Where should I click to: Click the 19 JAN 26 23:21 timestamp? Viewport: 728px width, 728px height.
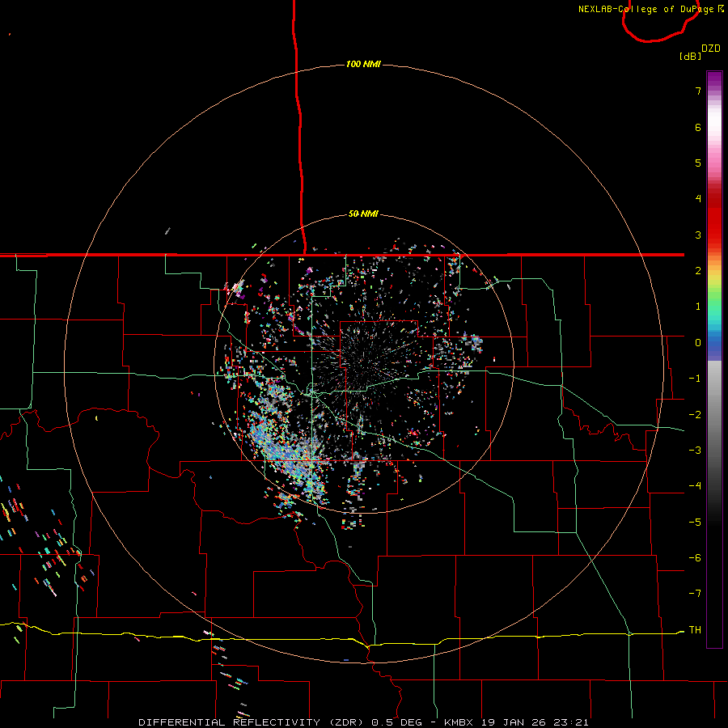coord(535,722)
